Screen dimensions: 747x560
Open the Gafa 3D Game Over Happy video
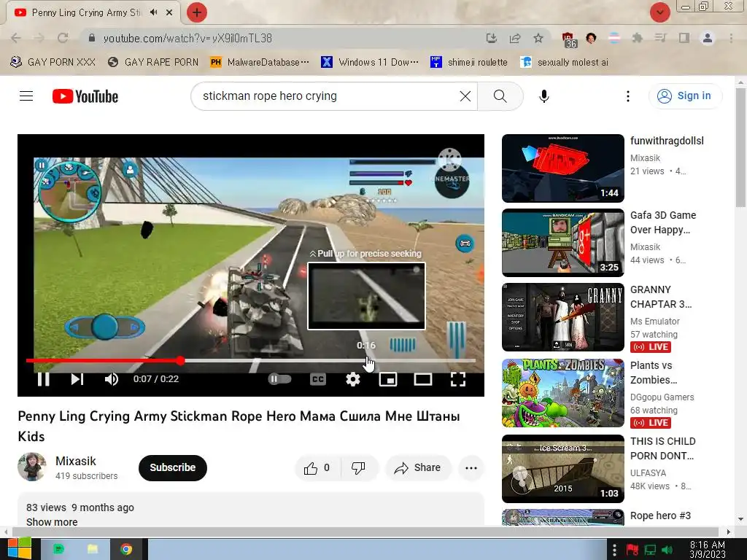coord(562,242)
